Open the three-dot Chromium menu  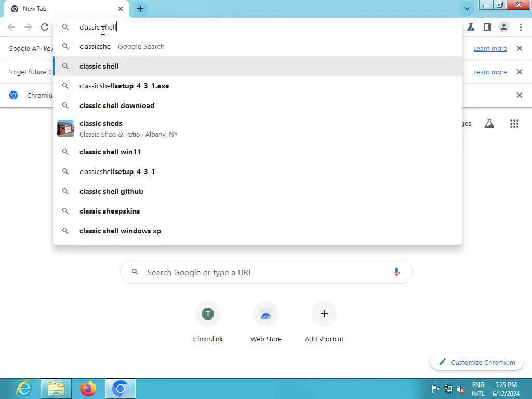521,27
